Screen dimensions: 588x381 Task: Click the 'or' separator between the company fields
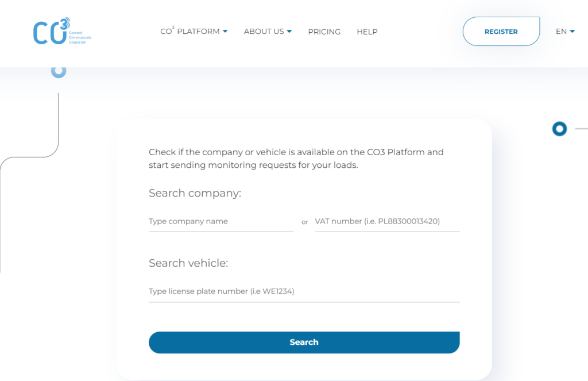[305, 222]
